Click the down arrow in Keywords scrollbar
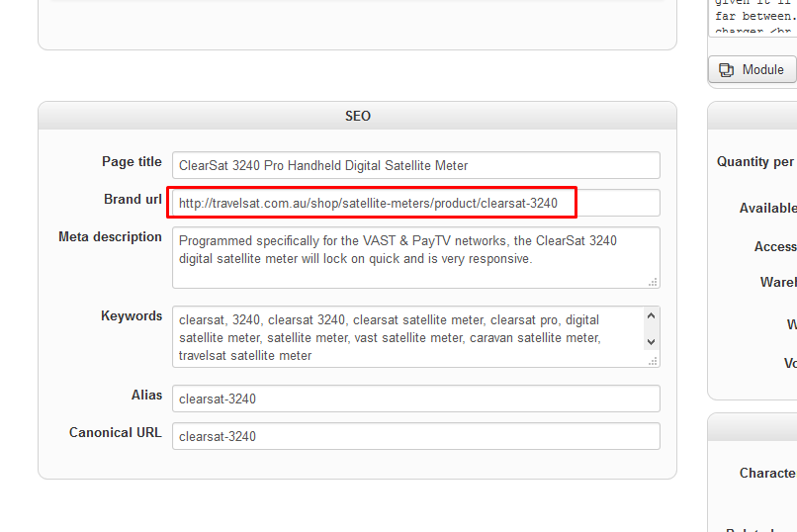 tap(651, 342)
